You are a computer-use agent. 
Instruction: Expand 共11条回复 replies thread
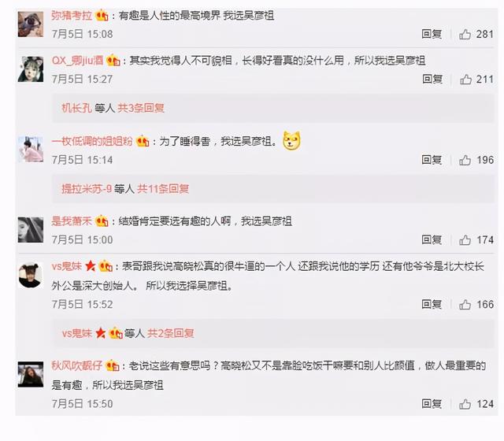pyautogui.click(x=163, y=189)
